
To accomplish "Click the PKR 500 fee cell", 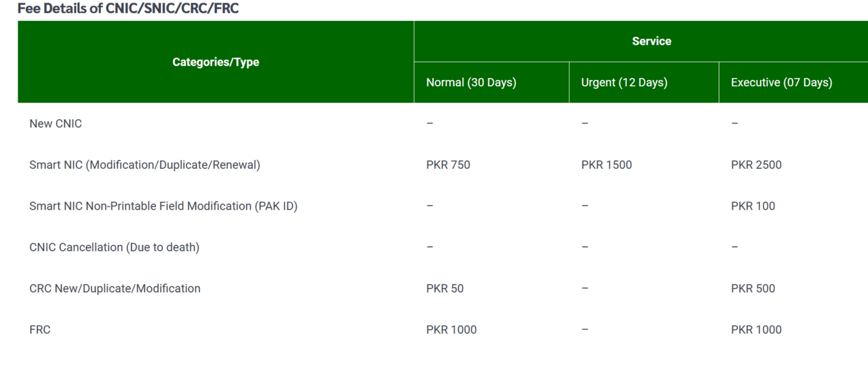I will pos(753,288).
